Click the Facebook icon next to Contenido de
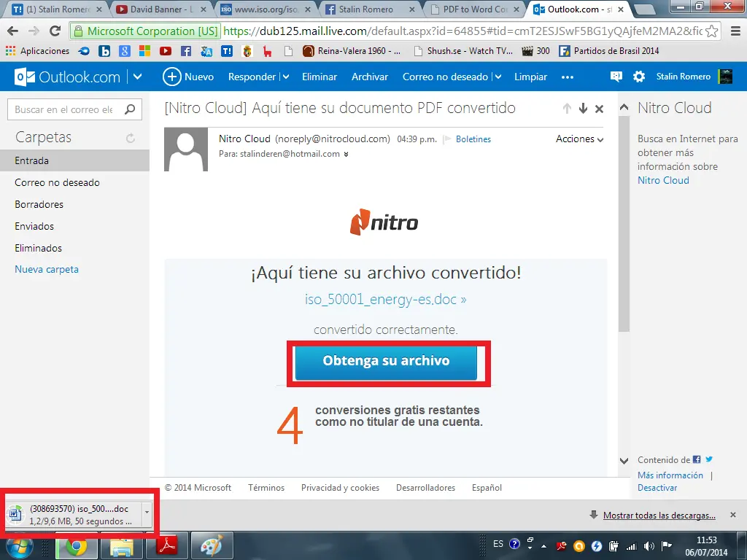The height and width of the screenshot is (560, 747). coord(697,459)
